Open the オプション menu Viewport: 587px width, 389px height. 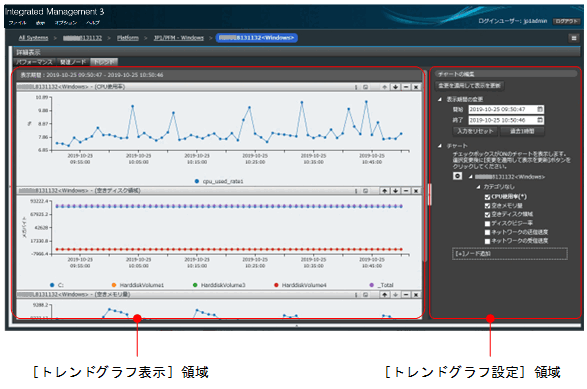[66, 23]
